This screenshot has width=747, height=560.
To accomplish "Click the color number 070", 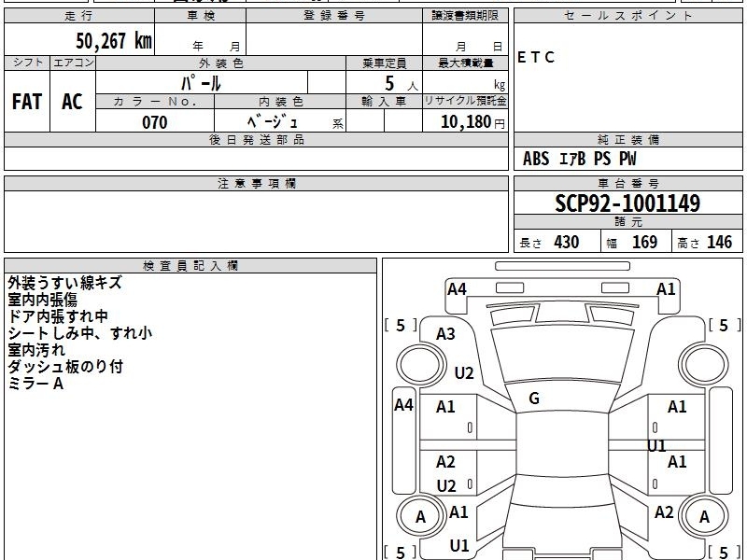I will point(155,122).
